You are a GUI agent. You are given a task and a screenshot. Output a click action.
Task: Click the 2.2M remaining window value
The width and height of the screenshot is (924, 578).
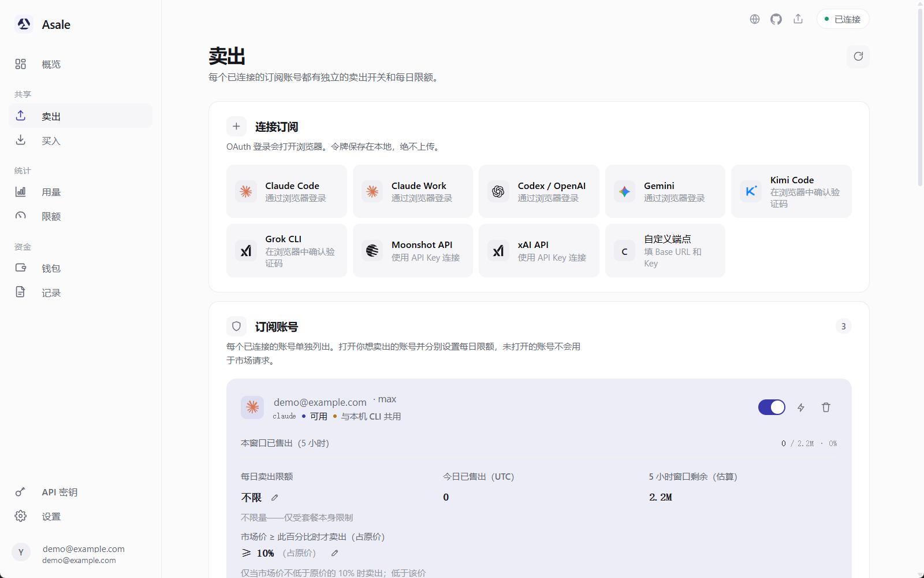click(661, 497)
